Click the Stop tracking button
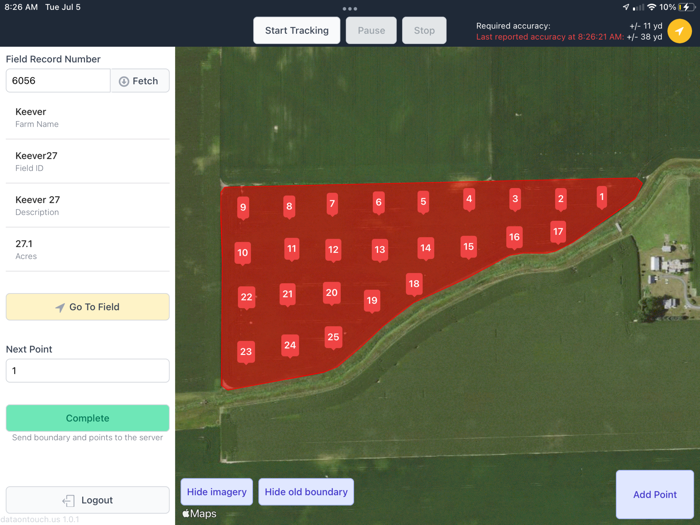This screenshot has width=700, height=525. pos(424,31)
